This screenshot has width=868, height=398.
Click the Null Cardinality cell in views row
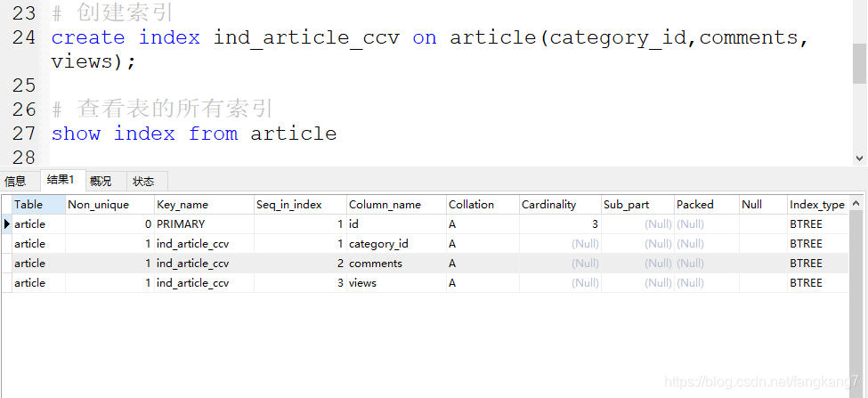tap(560, 283)
